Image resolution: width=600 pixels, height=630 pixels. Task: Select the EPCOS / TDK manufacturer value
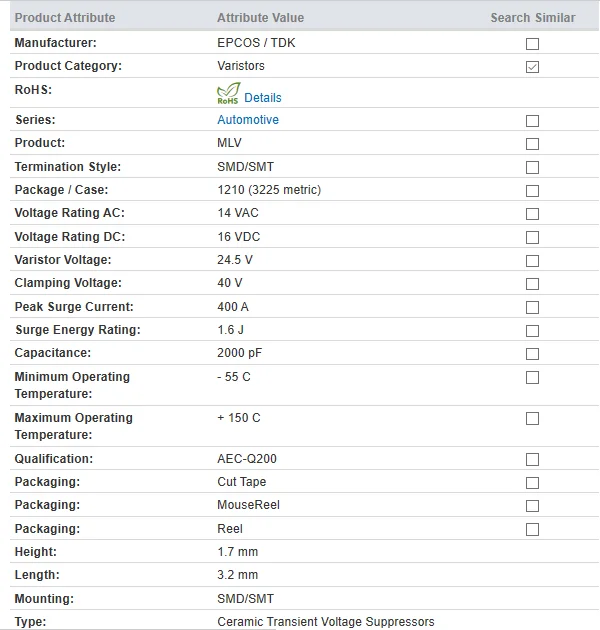tap(256, 43)
